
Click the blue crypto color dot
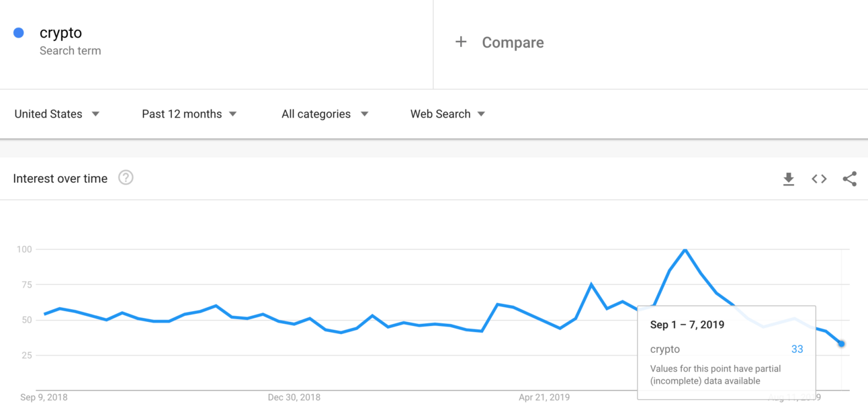click(19, 32)
